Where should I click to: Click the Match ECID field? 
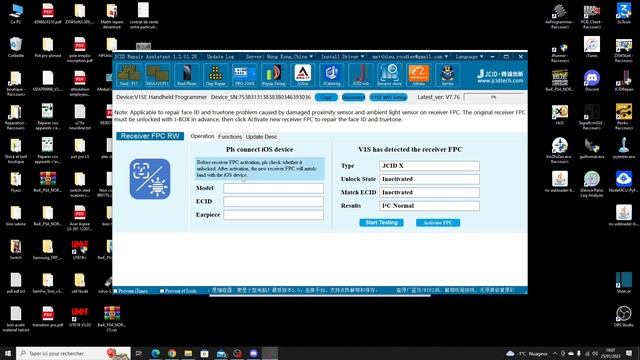point(429,192)
